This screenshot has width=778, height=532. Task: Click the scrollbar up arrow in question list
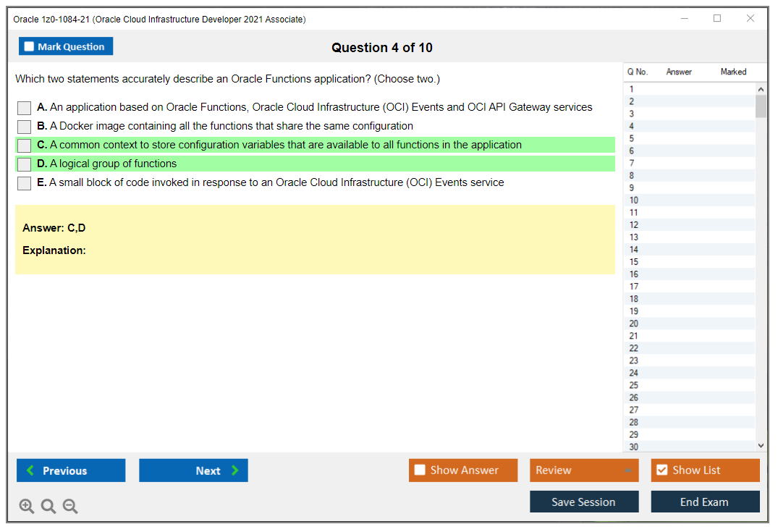click(x=761, y=88)
